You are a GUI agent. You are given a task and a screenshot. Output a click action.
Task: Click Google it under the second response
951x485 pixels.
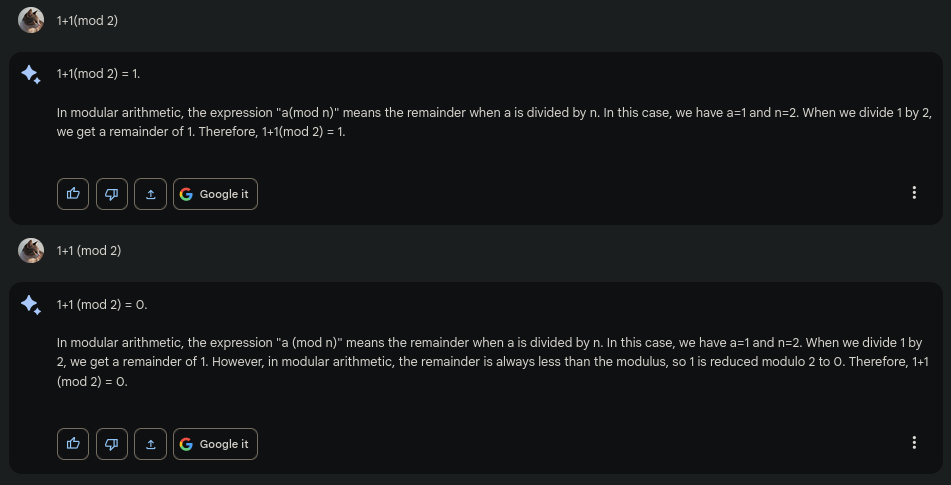click(x=215, y=444)
